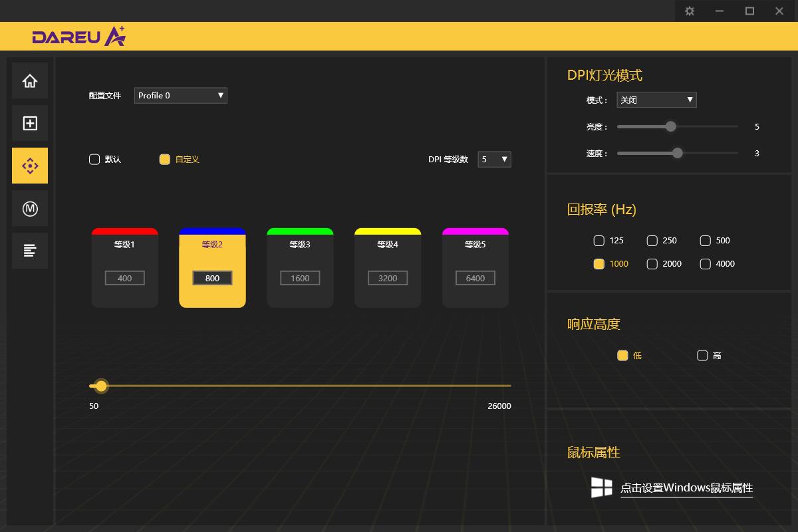Close the DAREU window

click(x=779, y=11)
